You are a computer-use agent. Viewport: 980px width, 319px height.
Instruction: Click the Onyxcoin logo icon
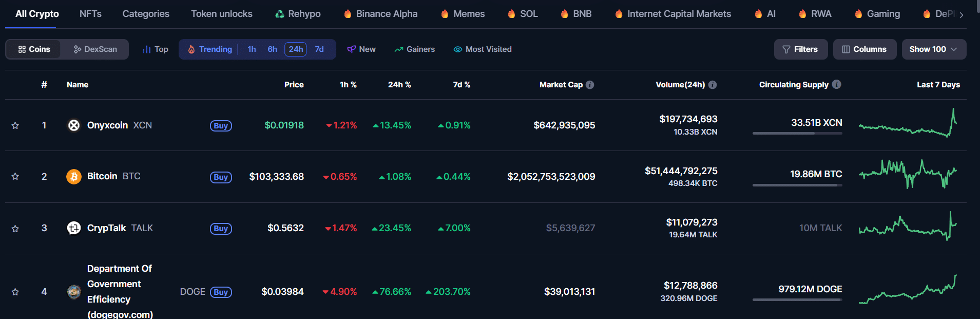tap(74, 125)
